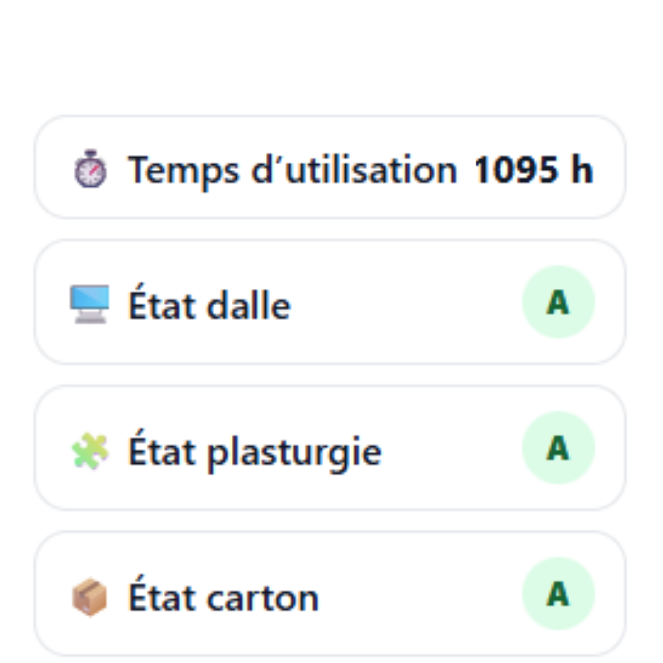The width and height of the screenshot is (663, 663).
Task: Click the word "plasturgie" in the third row
Action: coord(294,453)
